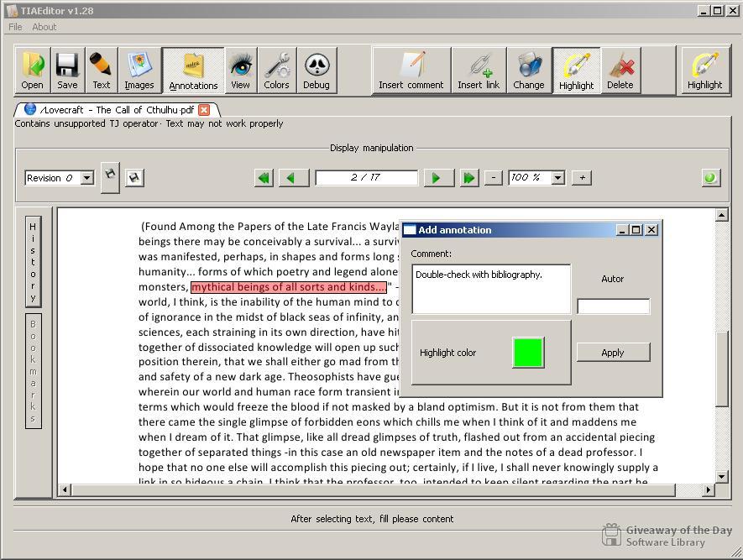The width and height of the screenshot is (743, 560).
Task: Open the File menu
Action: click(x=15, y=27)
